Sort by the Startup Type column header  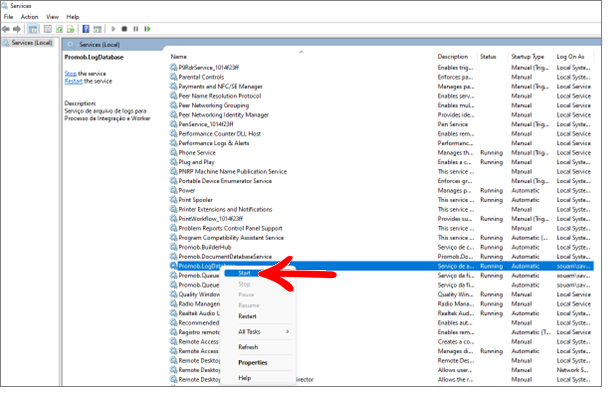527,57
